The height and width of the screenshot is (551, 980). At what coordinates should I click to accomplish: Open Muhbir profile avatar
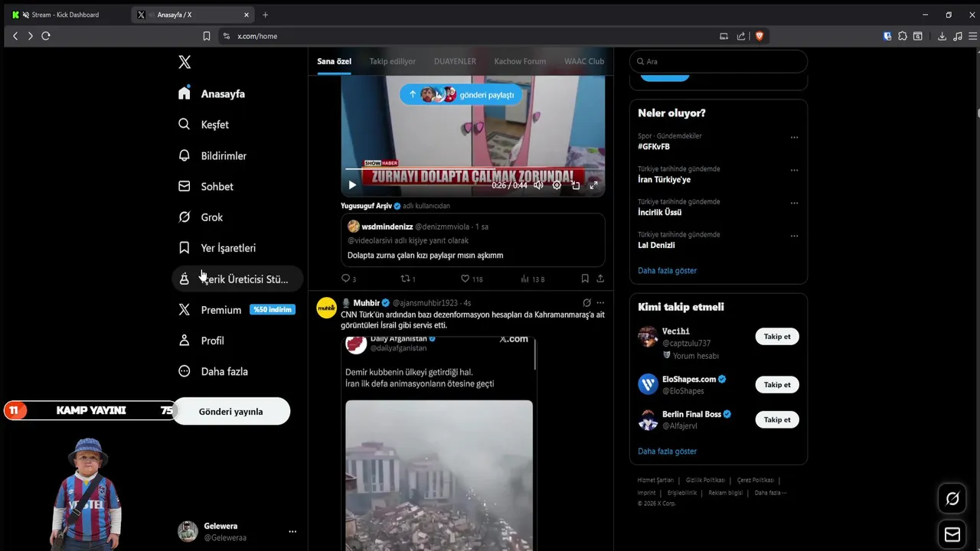pos(326,308)
